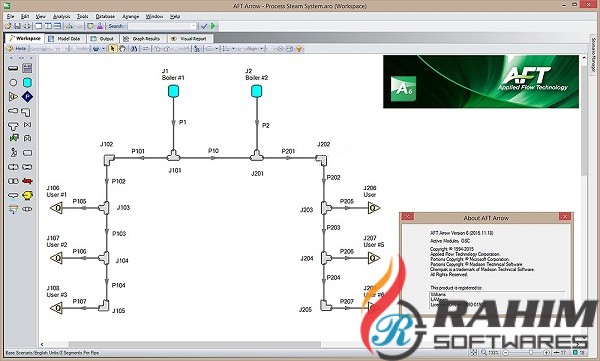Image resolution: width=600 pixels, height=361 pixels.
Task: Select the Assigned Pressure diamond junction tool
Action: [x=27, y=97]
